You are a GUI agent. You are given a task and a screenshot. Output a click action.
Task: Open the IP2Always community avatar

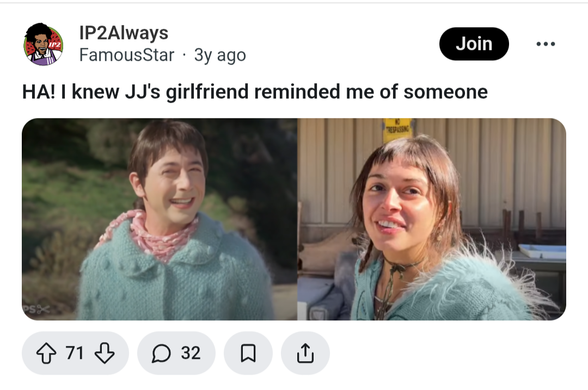click(44, 44)
